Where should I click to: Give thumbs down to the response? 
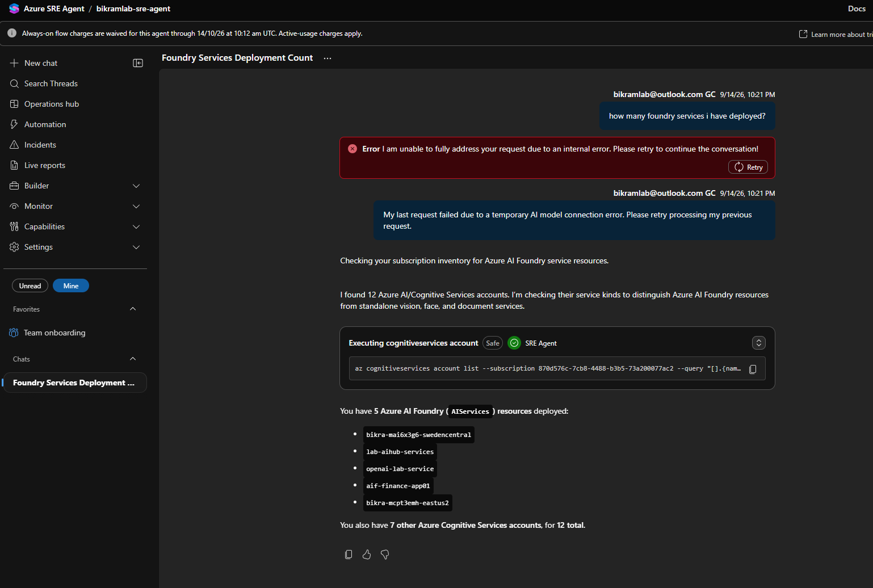[385, 555]
